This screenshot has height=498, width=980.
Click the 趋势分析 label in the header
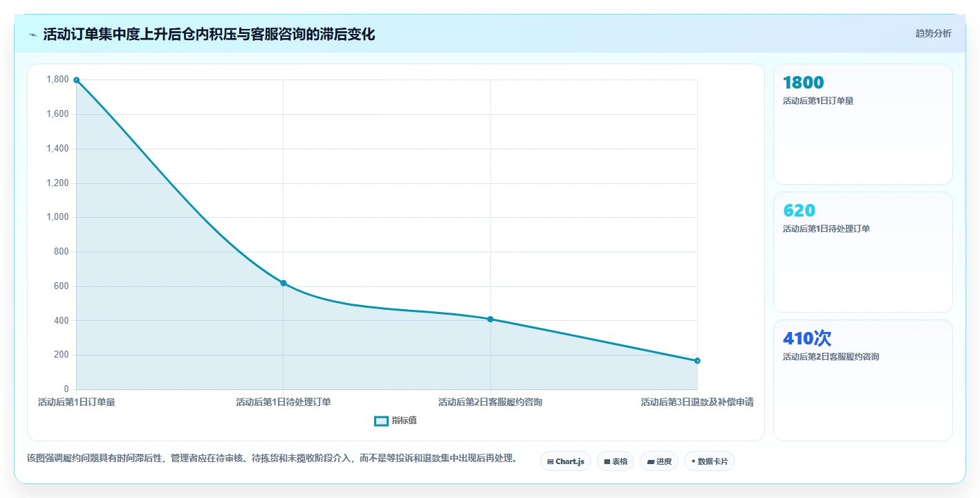click(x=933, y=34)
